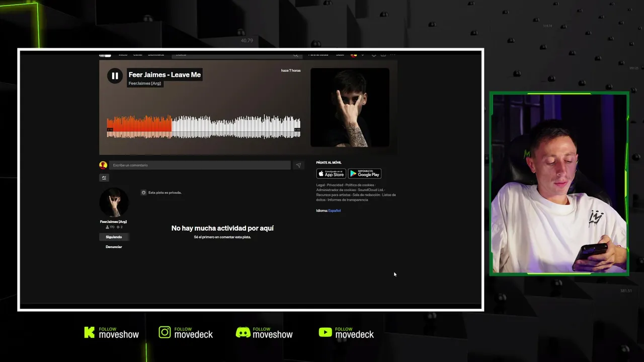
Task: Open FeerJaimes [Arg] name below avatar
Action: (113, 222)
